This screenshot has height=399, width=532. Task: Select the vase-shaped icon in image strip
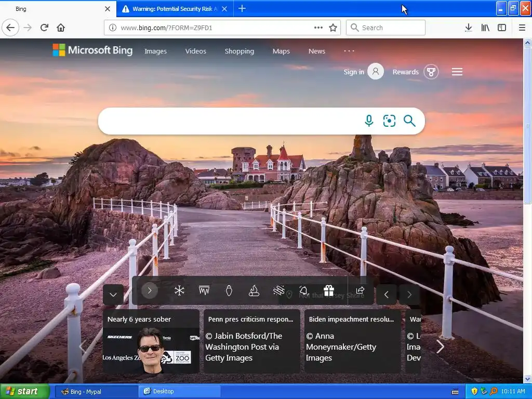229,290
